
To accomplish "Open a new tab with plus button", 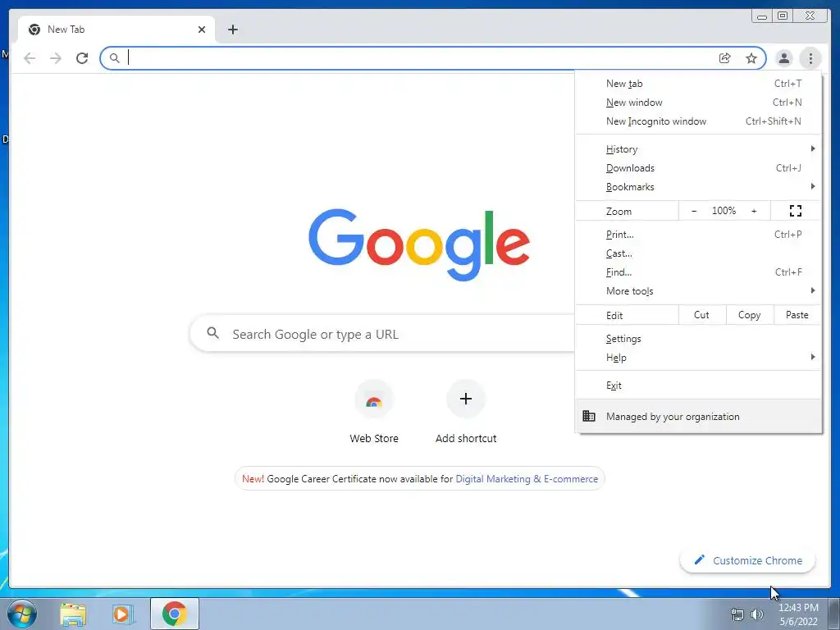I will tap(232, 30).
